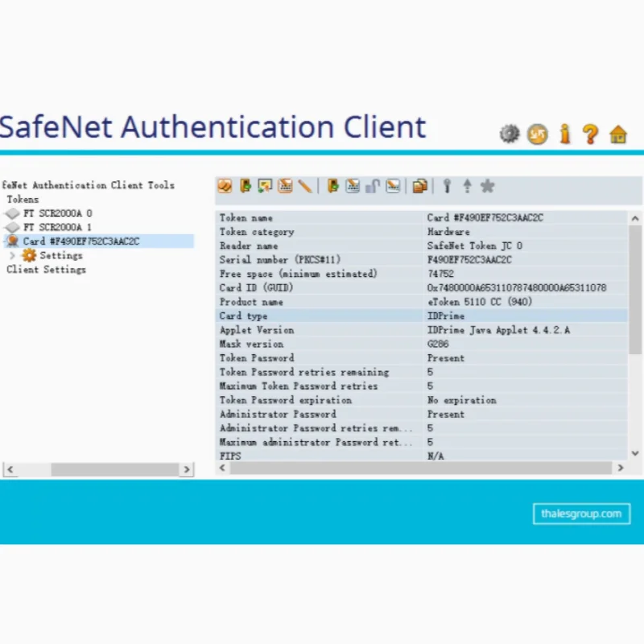Click the grayed up-arrow toolbar icon

click(x=468, y=187)
